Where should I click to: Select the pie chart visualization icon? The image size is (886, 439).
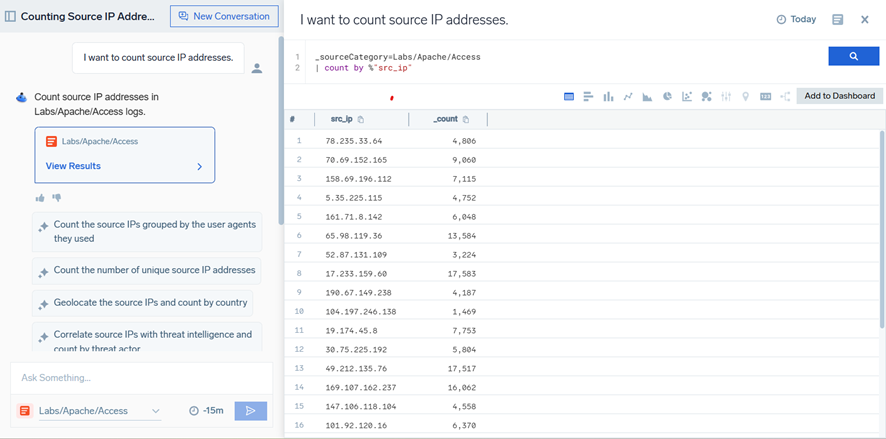tap(667, 97)
